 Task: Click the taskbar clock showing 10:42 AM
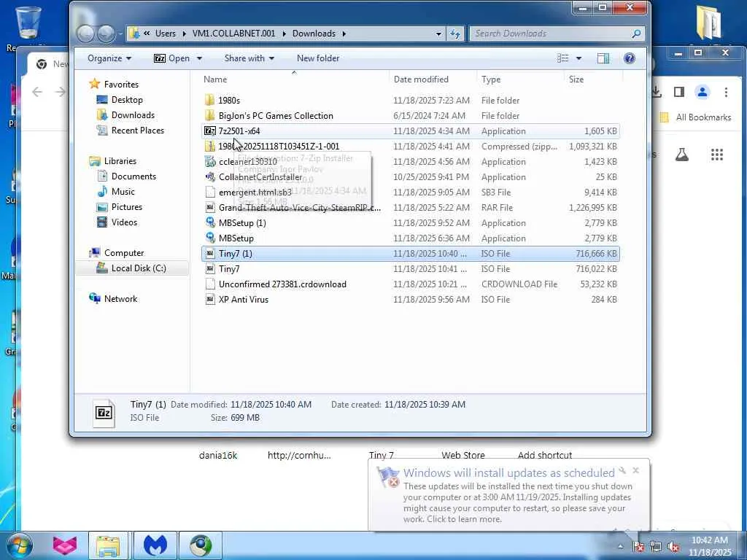709,540
